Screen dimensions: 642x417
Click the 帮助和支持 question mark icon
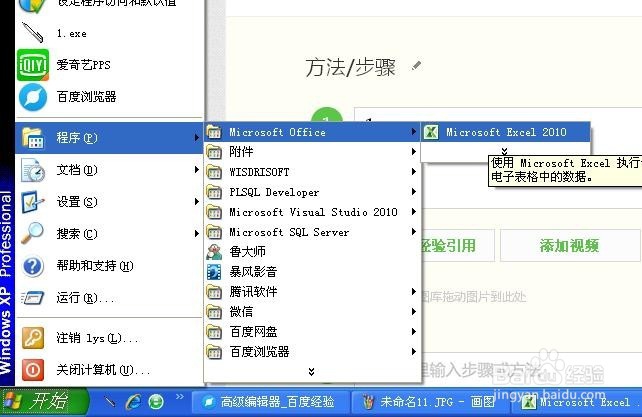click(x=33, y=266)
